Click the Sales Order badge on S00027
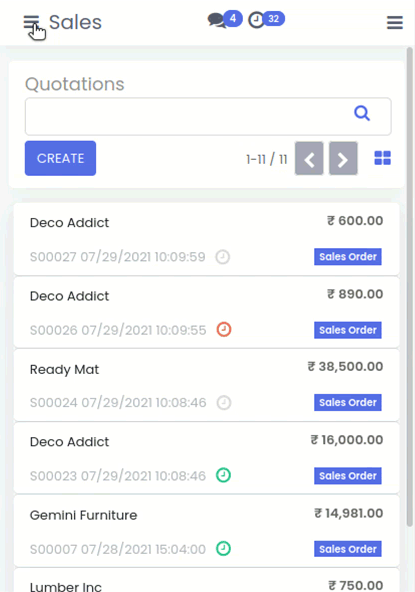Screen dimensions: 415x592 (348, 257)
